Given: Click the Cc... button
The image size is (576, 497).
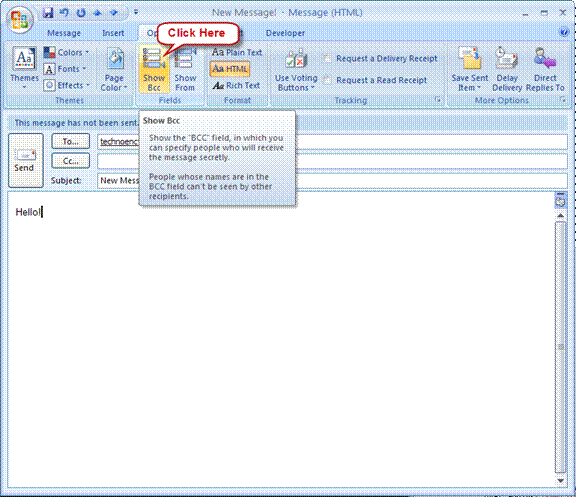Looking at the screenshot, I should coord(71,161).
